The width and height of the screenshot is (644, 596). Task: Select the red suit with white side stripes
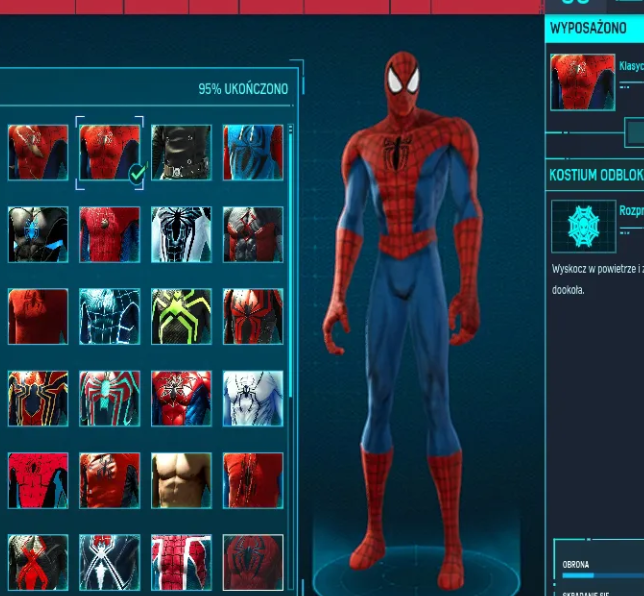click(181, 562)
